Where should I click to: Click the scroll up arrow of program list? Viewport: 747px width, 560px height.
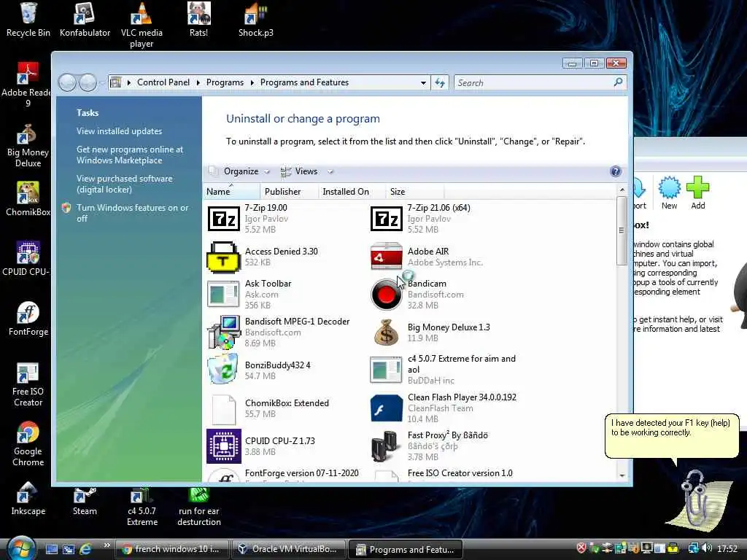622,190
